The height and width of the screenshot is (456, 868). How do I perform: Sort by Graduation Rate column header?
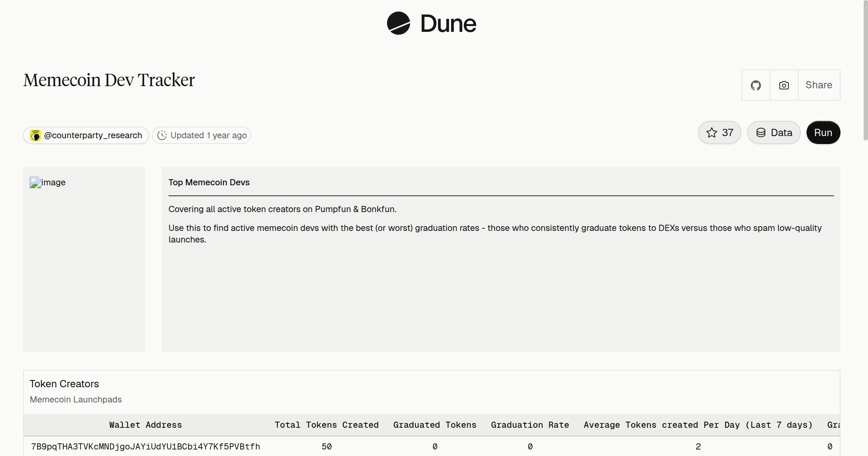pos(530,425)
